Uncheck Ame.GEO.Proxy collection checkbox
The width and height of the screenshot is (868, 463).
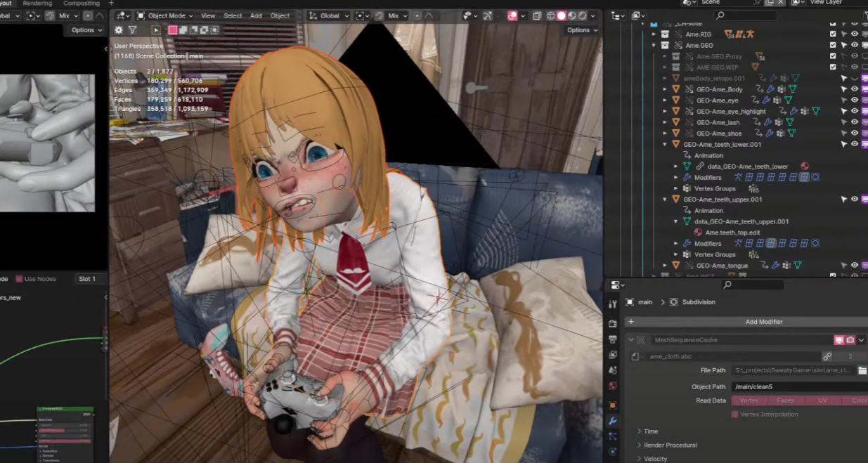[x=833, y=56]
